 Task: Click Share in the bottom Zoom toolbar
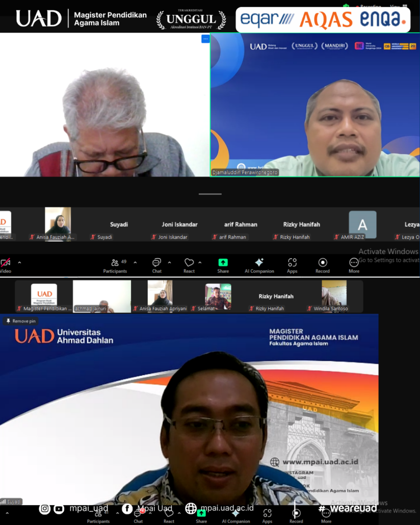pyautogui.click(x=201, y=517)
